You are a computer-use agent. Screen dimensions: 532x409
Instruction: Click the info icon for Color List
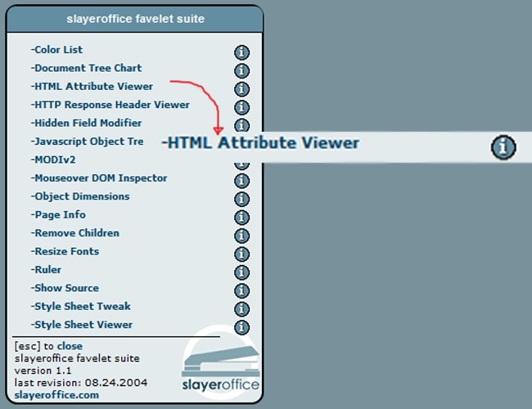pos(242,52)
